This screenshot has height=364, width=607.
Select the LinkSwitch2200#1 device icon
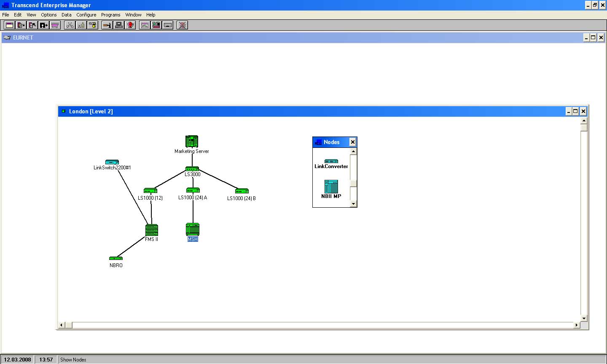pos(112,162)
